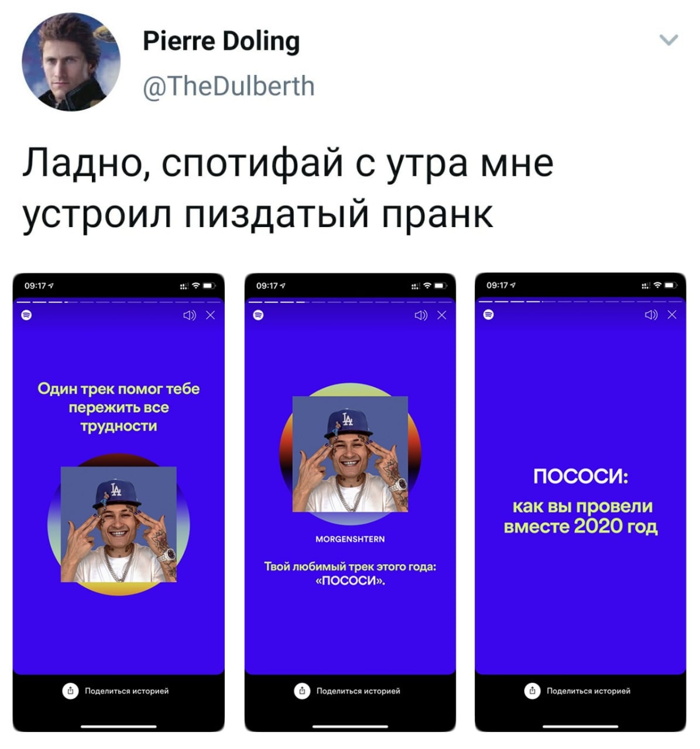The height and width of the screenshot is (749, 700).
Task: Tap the Spotify logo in first story
Action: pos(26,315)
